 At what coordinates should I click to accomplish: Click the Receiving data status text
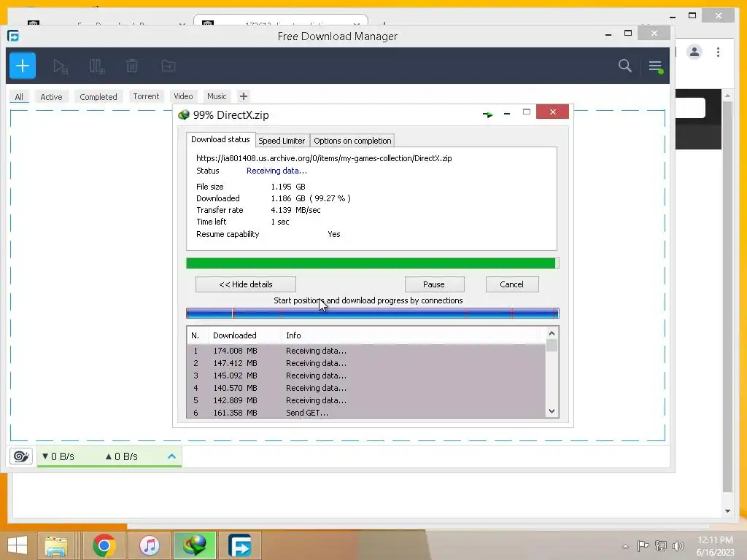click(276, 171)
